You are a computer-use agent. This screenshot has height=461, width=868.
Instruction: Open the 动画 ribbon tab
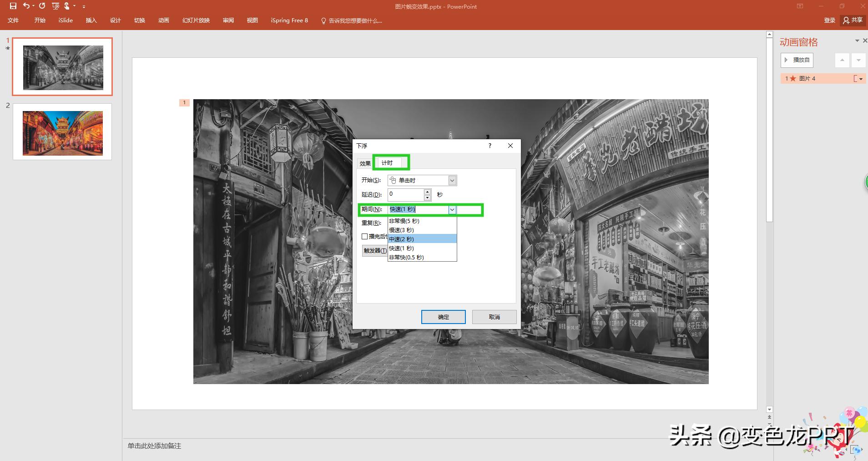[163, 20]
